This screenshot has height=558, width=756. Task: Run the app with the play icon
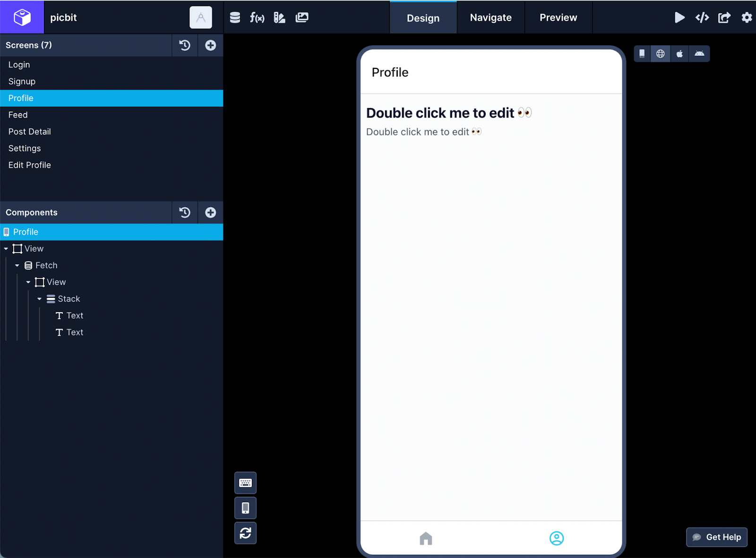click(x=680, y=17)
